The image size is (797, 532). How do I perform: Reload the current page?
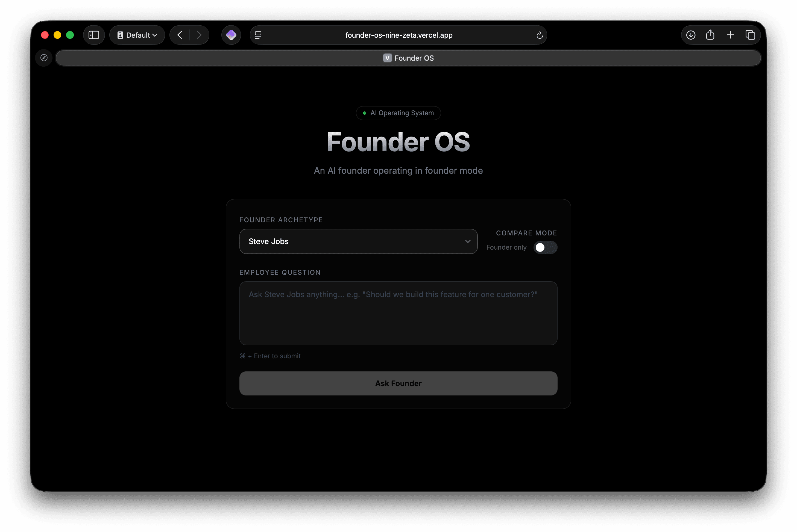[x=539, y=35]
